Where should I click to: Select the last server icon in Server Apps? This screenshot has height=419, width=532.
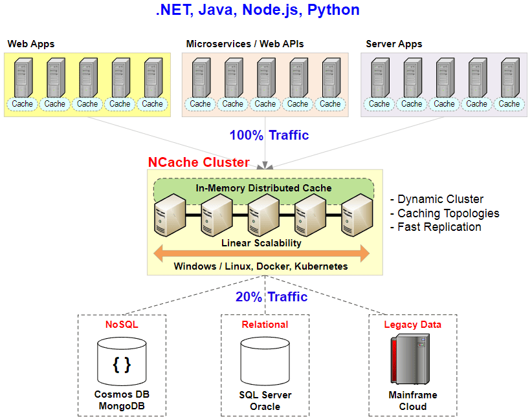pos(509,76)
